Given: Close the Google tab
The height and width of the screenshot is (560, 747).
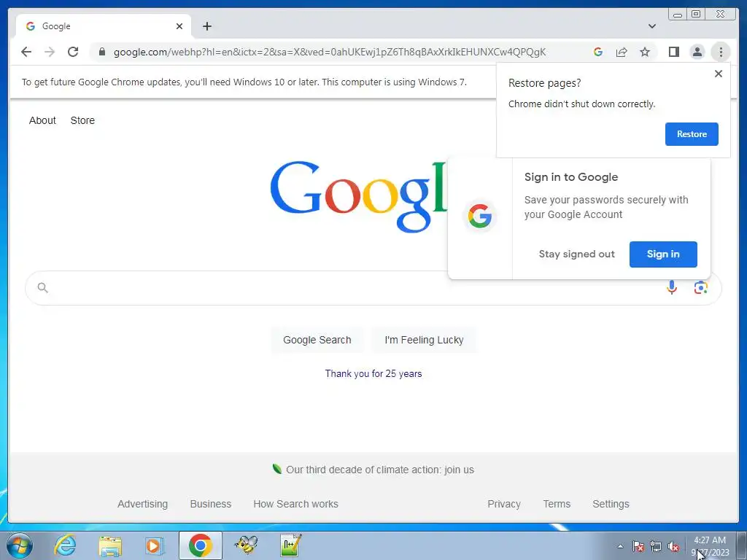Looking at the screenshot, I should [x=179, y=26].
